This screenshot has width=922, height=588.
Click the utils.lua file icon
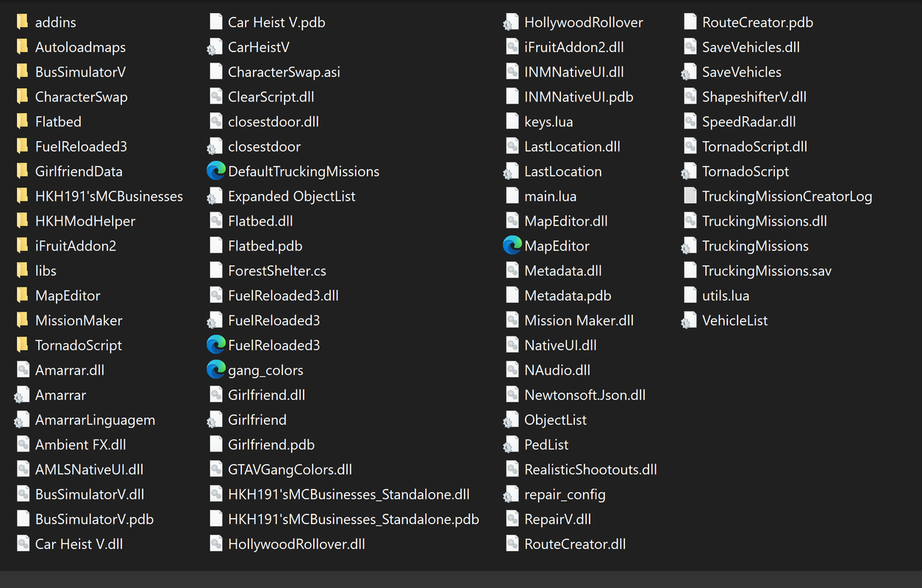[690, 295]
